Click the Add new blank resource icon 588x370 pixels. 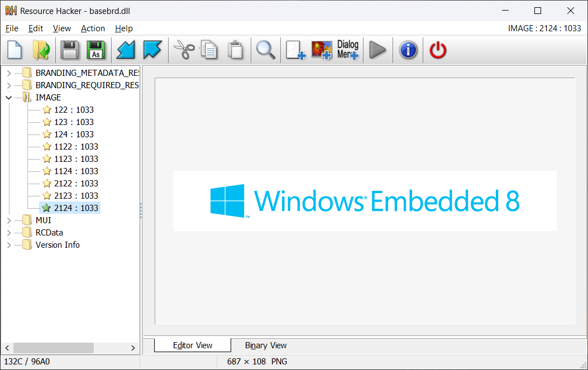[x=296, y=50]
